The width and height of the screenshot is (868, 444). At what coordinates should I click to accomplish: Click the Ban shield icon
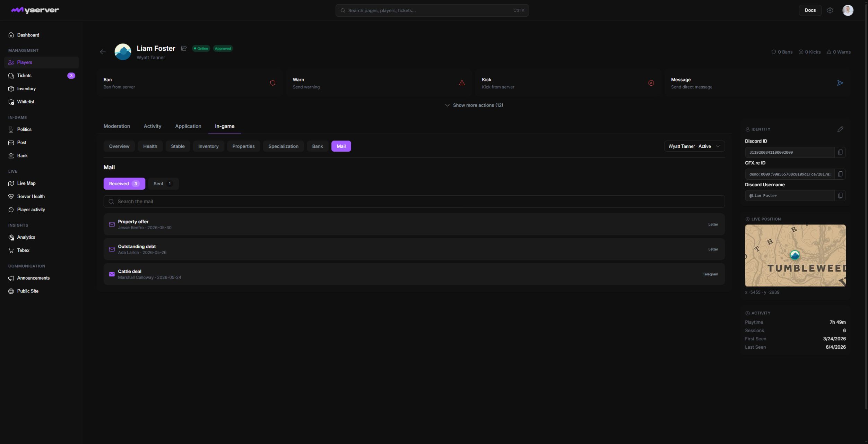click(x=272, y=83)
